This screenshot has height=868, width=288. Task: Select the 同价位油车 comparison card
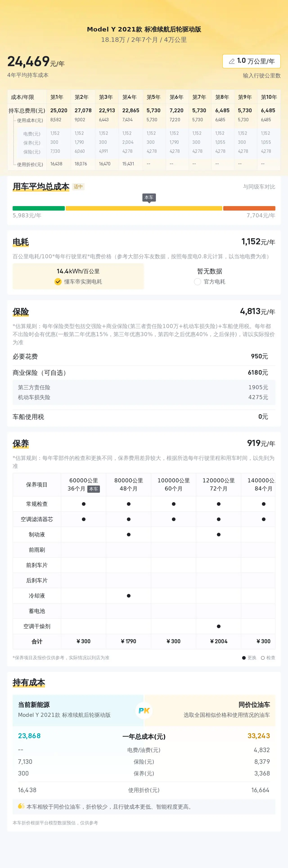tap(210, 710)
